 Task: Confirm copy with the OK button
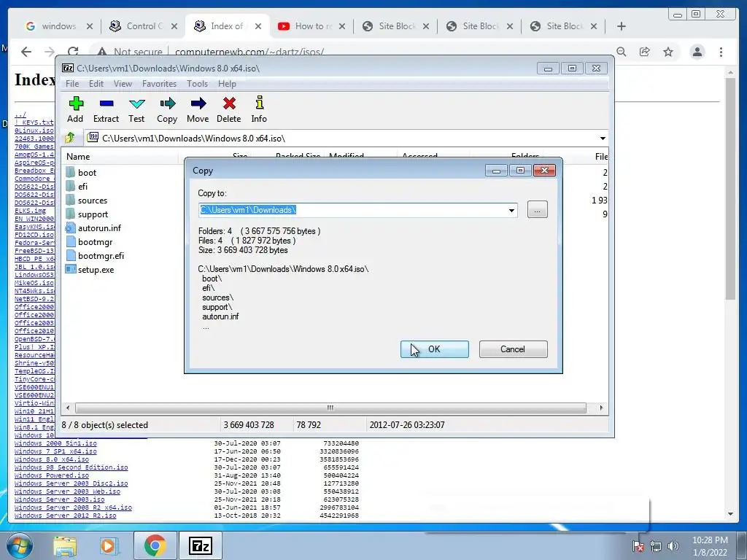(x=435, y=349)
